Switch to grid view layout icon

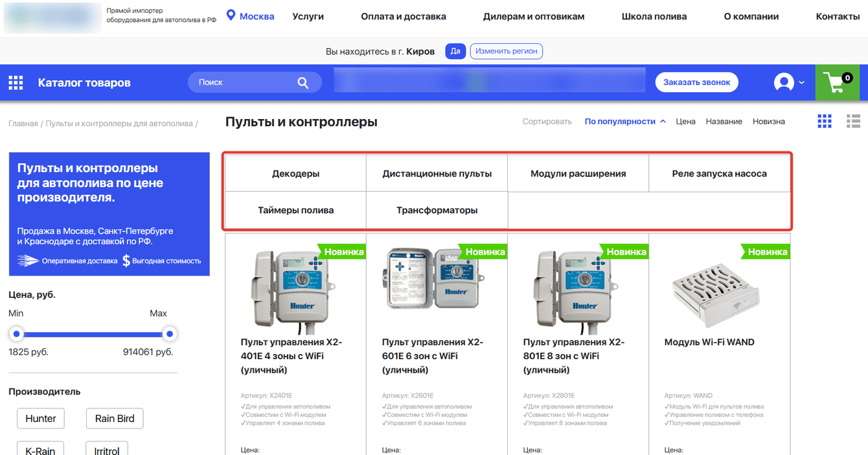coord(825,121)
